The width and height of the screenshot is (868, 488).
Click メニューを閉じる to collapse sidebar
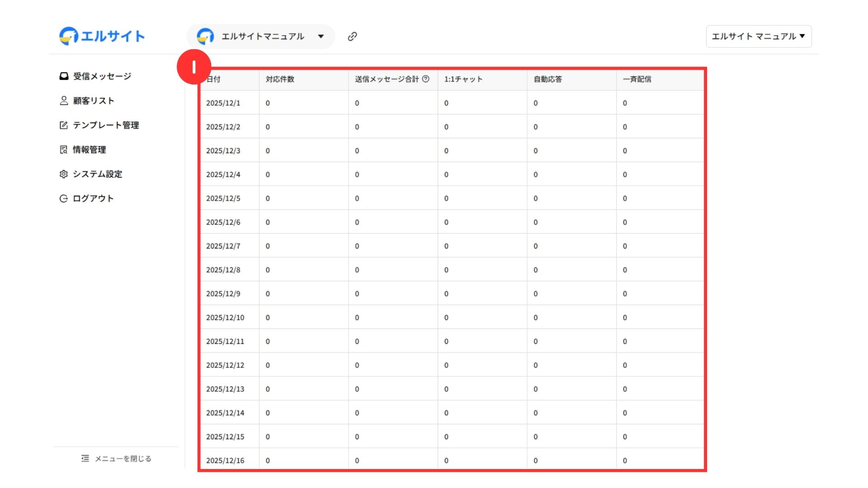(123, 459)
